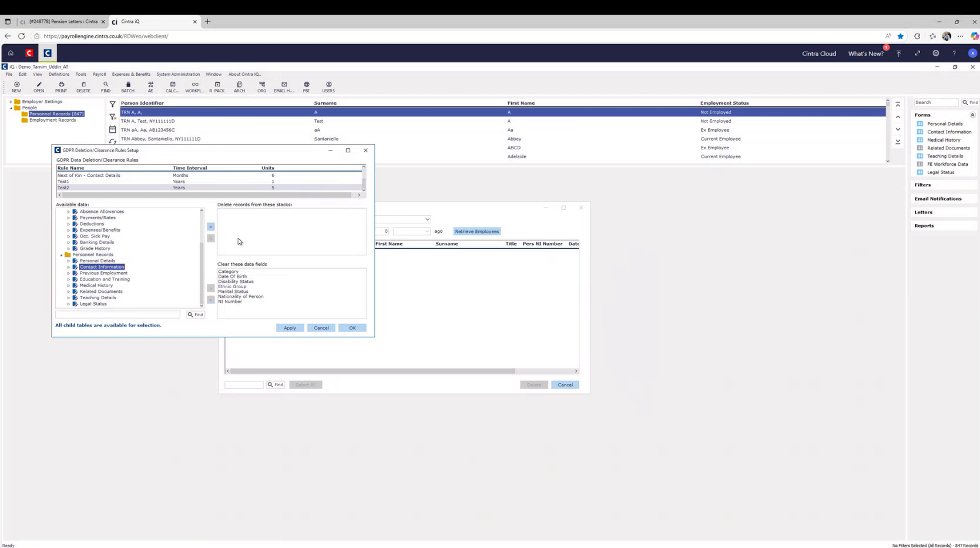Click the R PACK toolbar icon
The image size is (980, 548).
pos(217,87)
